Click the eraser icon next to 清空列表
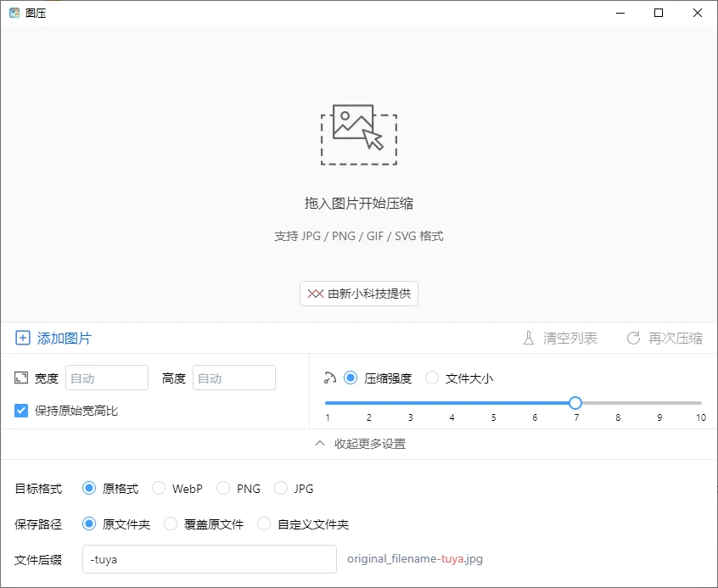 (528, 338)
